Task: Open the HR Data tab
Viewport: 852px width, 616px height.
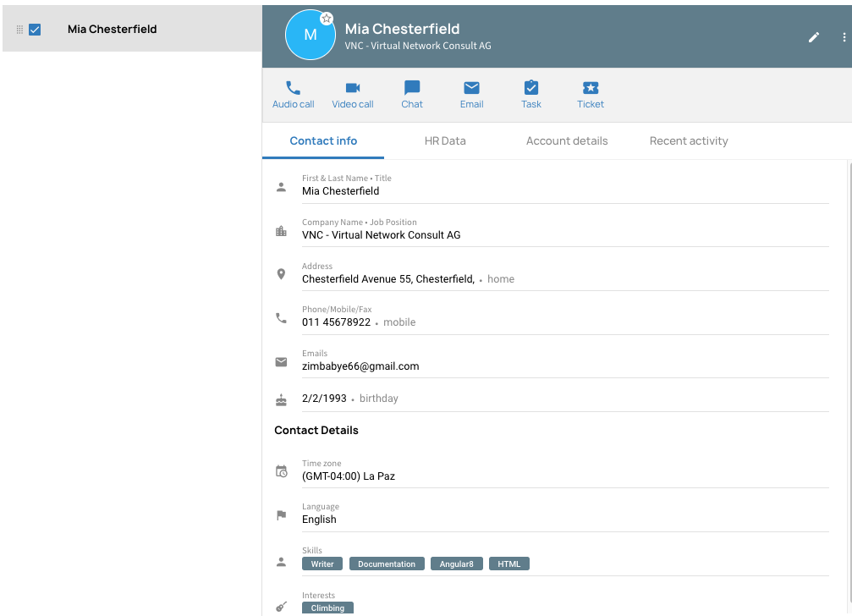Action: (x=445, y=140)
